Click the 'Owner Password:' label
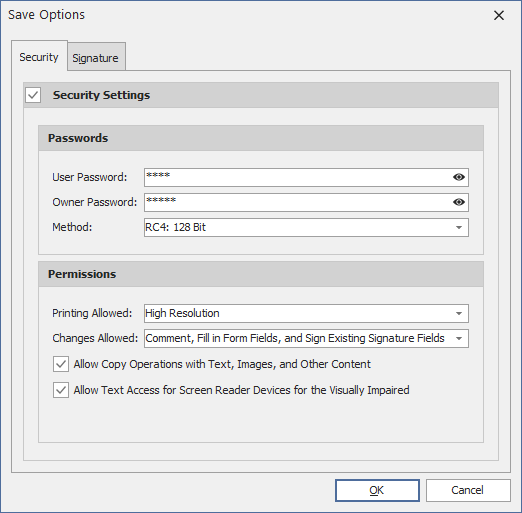The width and height of the screenshot is (522, 513). click(95, 202)
